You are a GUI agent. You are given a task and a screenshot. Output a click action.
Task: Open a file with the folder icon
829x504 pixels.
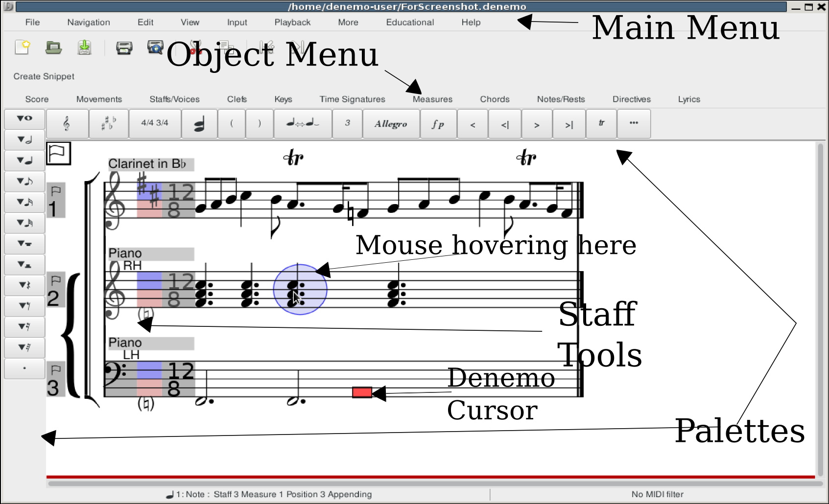53,47
